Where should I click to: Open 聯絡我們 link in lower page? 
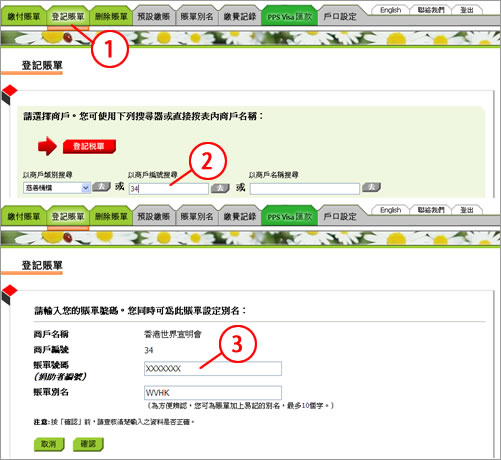tap(431, 210)
